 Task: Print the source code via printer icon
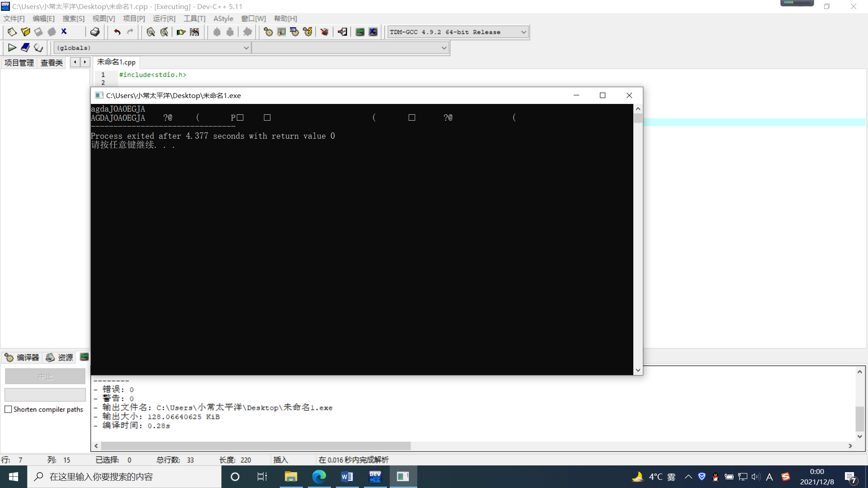(95, 32)
